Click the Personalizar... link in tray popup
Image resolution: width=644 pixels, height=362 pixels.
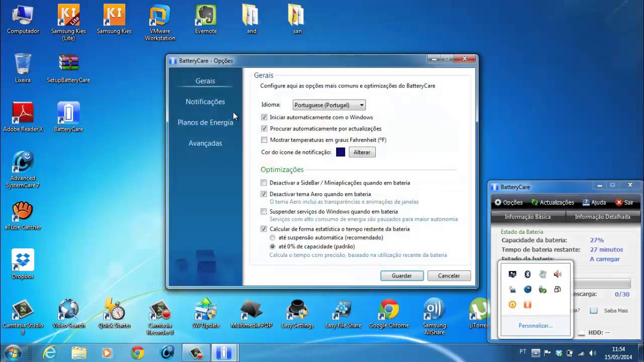[535, 326]
